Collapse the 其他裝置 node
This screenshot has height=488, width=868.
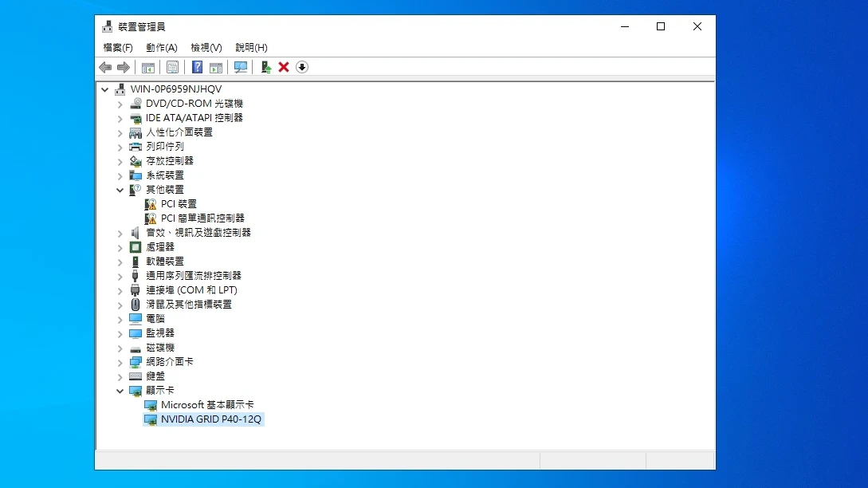coord(120,190)
